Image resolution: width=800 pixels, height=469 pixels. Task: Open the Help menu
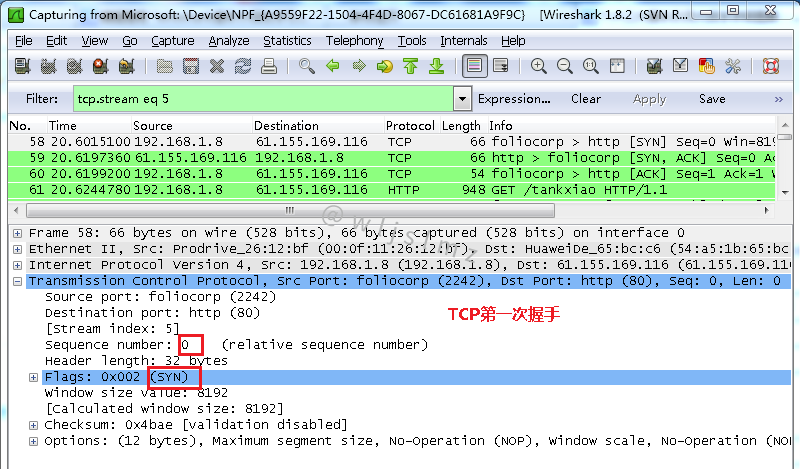click(513, 41)
